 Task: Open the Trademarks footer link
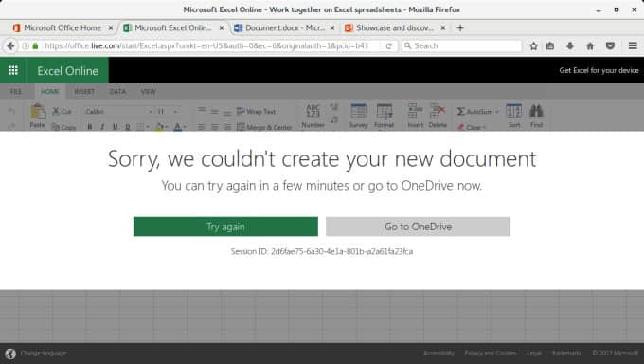pos(566,353)
